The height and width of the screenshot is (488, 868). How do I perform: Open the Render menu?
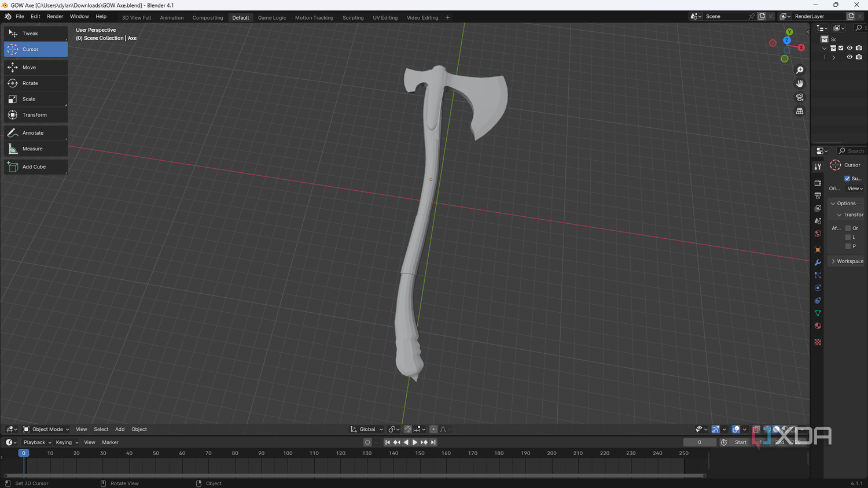[55, 17]
